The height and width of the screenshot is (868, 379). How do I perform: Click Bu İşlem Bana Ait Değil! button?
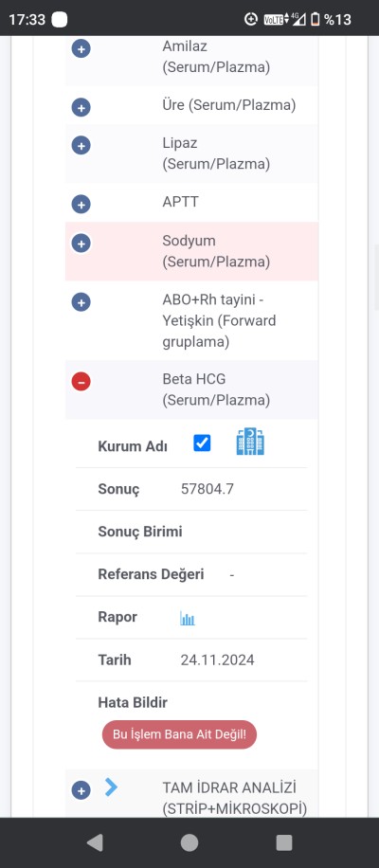click(x=179, y=734)
